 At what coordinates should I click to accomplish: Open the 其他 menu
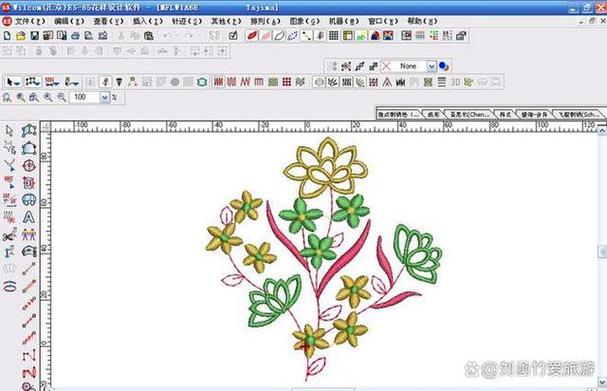(226, 21)
